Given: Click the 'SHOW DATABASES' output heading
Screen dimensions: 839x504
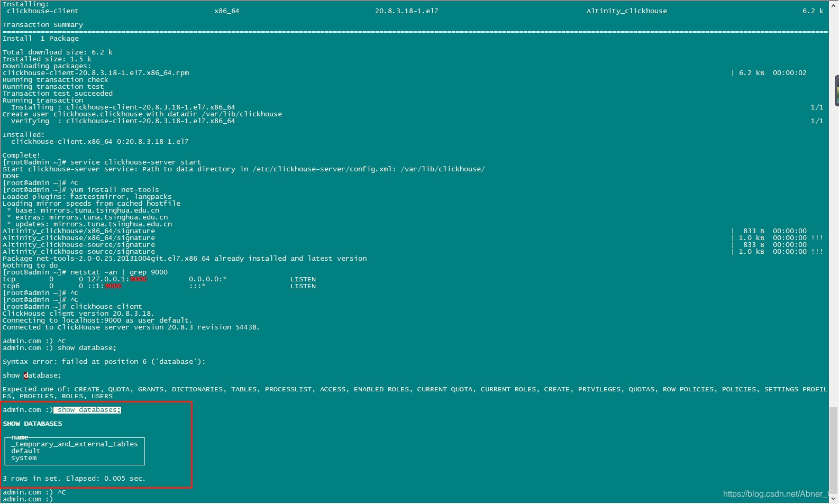Looking at the screenshot, I should (32, 424).
